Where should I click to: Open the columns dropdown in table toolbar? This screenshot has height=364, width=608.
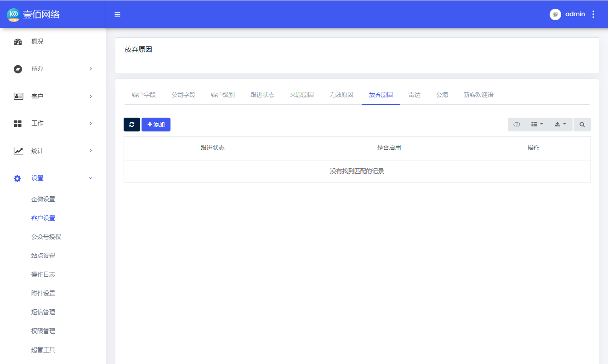(537, 125)
